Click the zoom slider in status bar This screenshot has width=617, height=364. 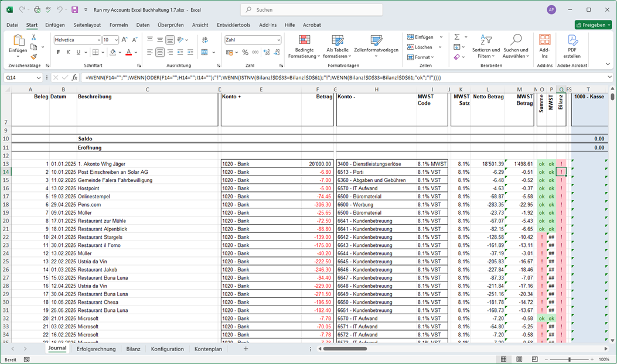[x=569, y=359]
